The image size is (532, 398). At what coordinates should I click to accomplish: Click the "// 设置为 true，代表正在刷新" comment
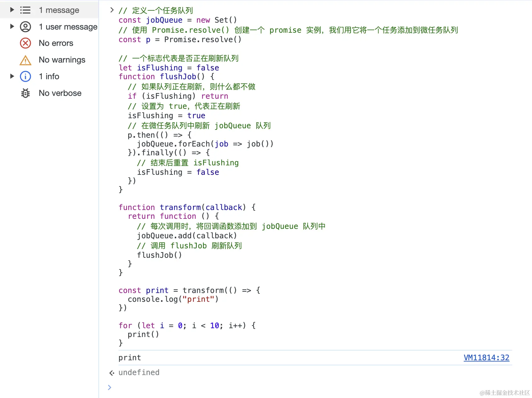pos(184,106)
